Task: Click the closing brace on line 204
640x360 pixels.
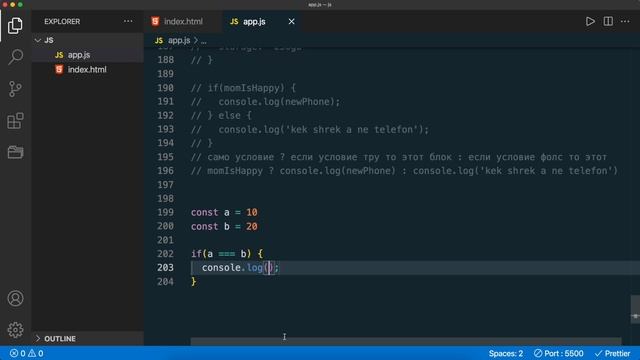Action: [x=193, y=281]
